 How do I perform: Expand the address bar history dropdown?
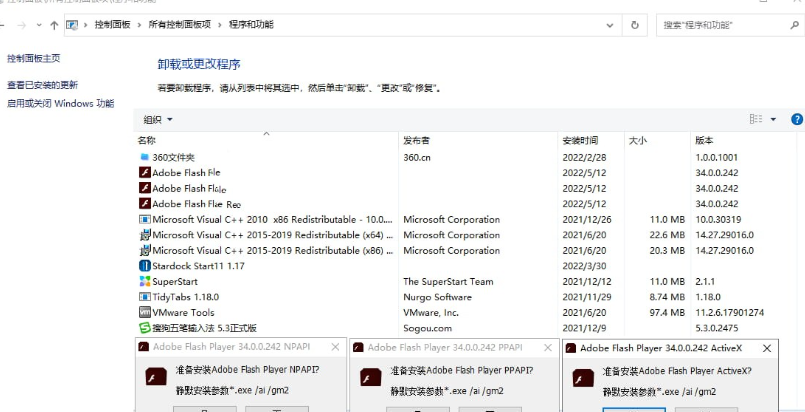tap(611, 24)
